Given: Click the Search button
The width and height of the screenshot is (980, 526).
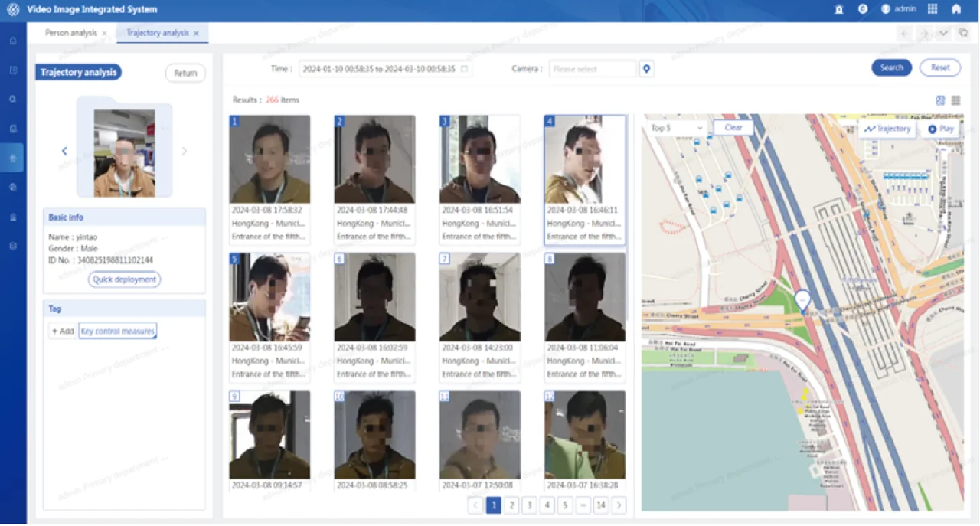Looking at the screenshot, I should pyautogui.click(x=892, y=67).
